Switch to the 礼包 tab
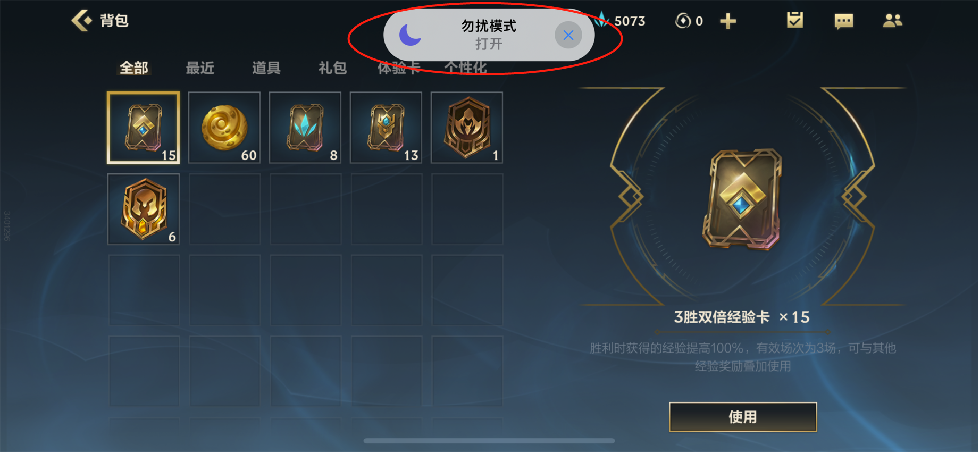Viewport: 980px width, 453px height. (332, 68)
